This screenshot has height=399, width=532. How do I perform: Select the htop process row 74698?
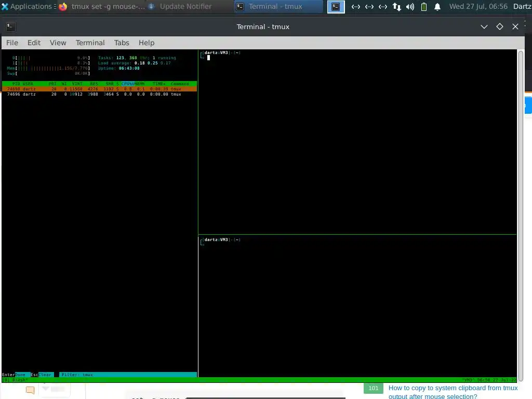click(99, 89)
